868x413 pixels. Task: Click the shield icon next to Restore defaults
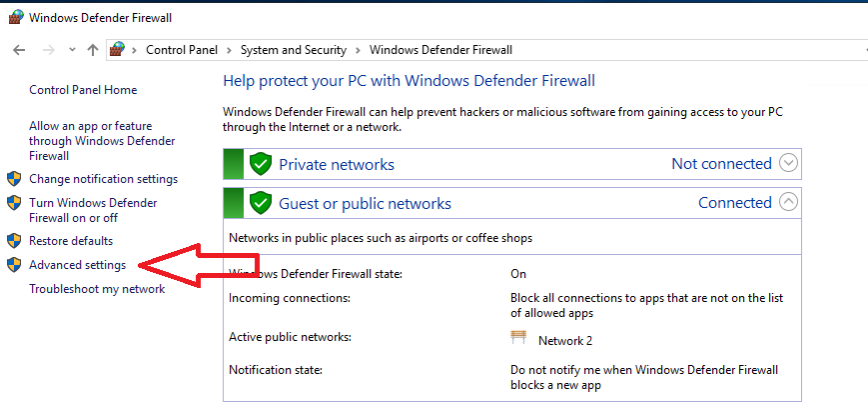(x=14, y=241)
